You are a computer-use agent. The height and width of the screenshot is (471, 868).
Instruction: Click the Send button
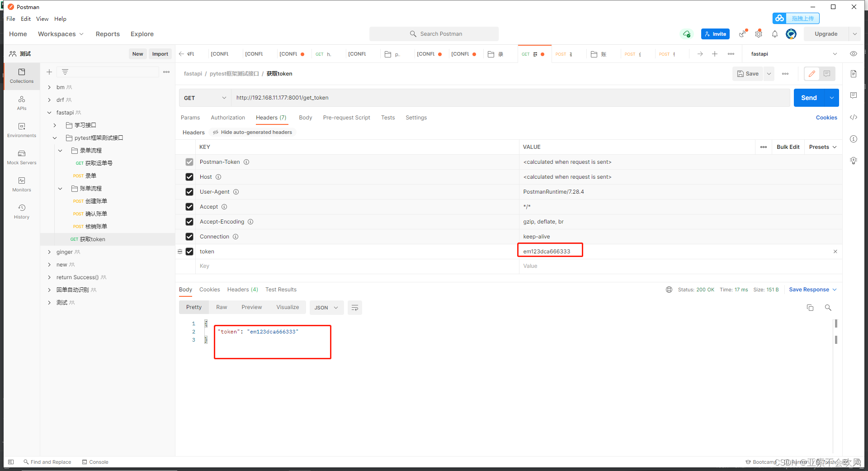[809, 98]
